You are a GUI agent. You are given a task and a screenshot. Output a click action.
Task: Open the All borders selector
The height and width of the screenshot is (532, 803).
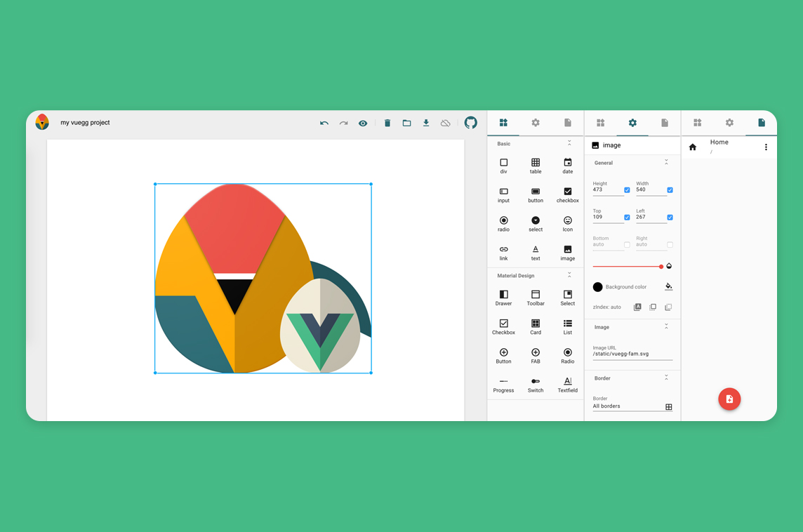coord(632,406)
